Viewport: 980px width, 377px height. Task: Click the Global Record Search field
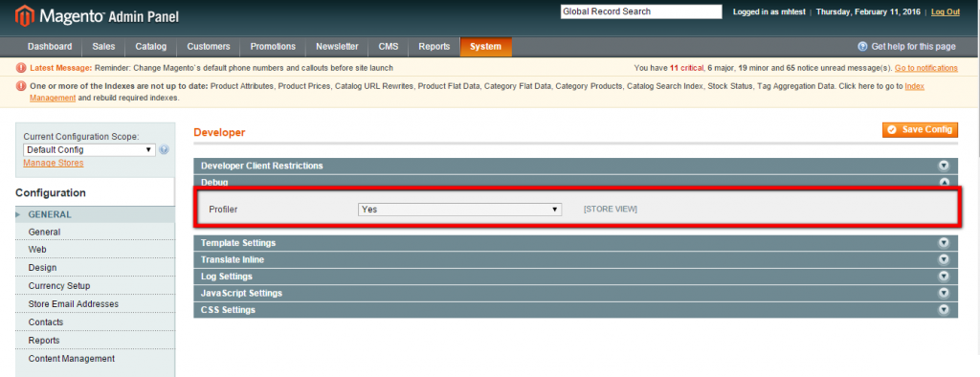click(x=641, y=11)
